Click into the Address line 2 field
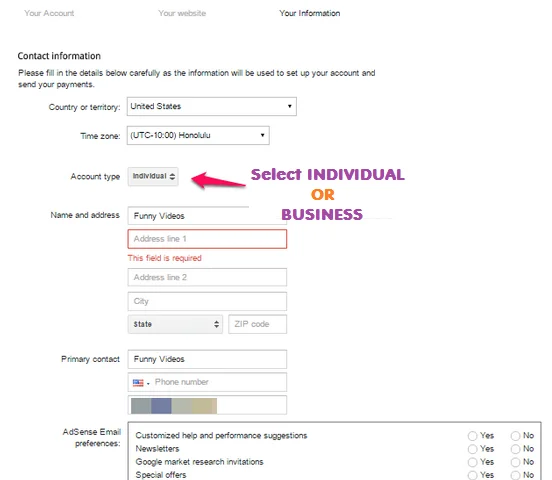This screenshot has width=552, height=480. click(207, 277)
